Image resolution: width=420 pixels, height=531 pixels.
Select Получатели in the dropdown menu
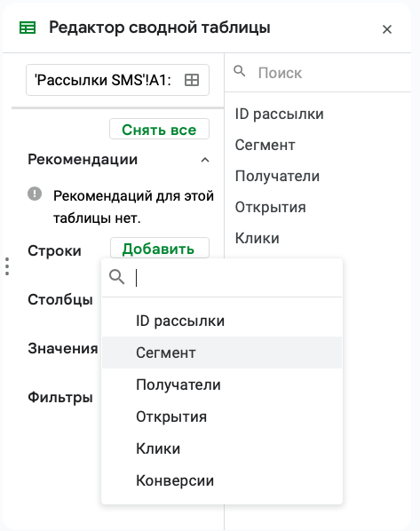[222, 384]
